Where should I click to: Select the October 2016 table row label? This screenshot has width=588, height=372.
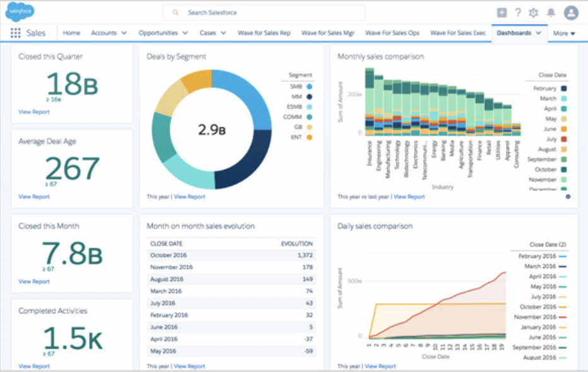tap(168, 255)
